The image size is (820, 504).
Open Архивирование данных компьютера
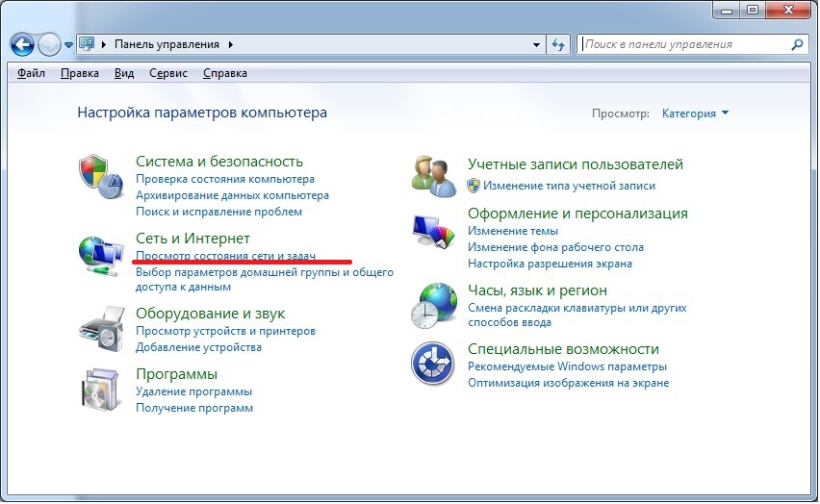(232, 195)
